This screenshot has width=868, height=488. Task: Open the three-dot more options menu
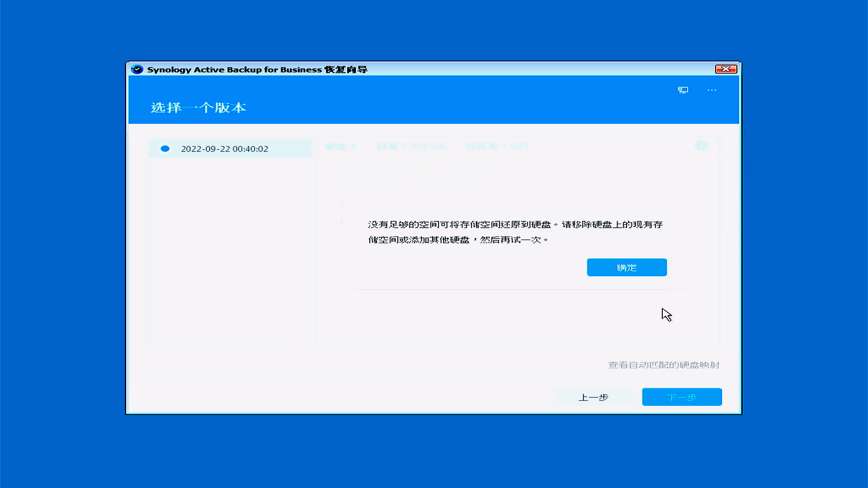click(712, 90)
